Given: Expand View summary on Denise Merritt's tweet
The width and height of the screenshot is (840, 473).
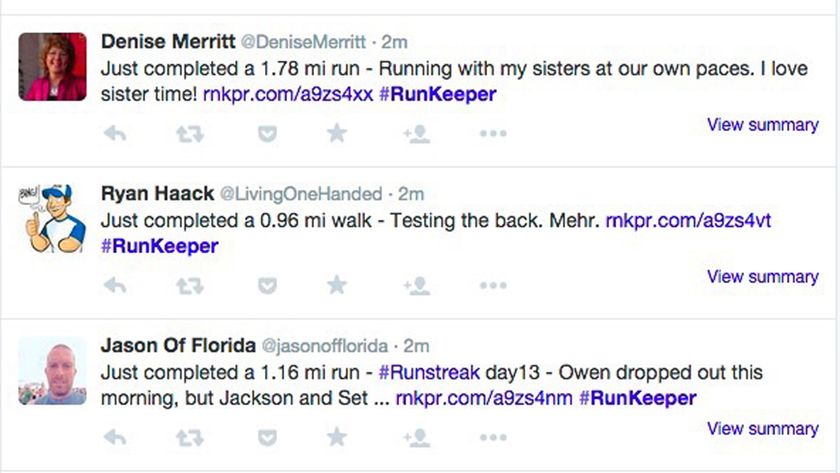Looking at the screenshot, I should (762, 125).
